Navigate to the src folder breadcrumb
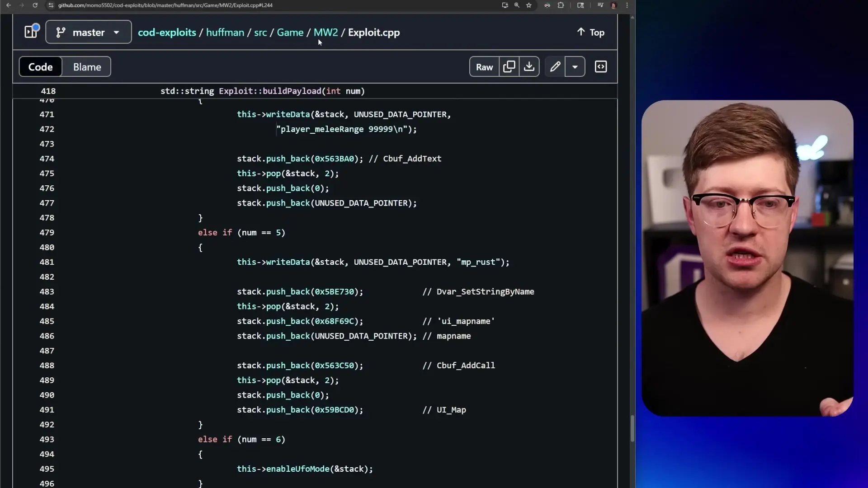Viewport: 868px width, 488px height. click(260, 33)
